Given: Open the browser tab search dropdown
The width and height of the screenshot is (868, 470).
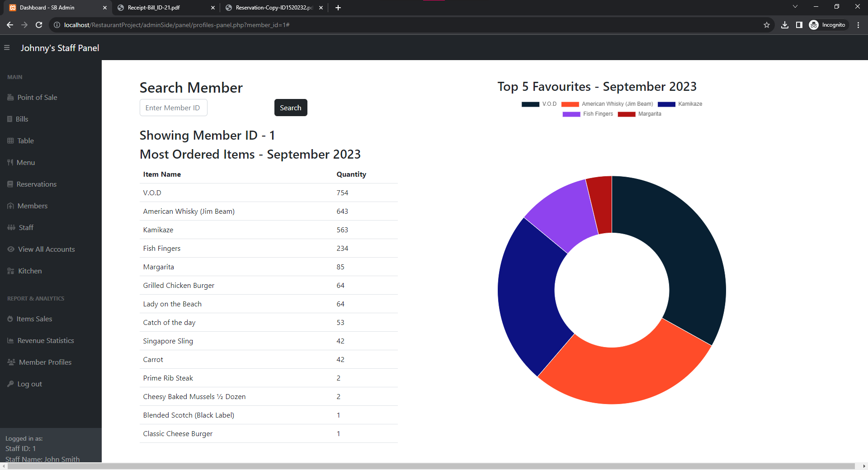Looking at the screenshot, I should tap(795, 7).
